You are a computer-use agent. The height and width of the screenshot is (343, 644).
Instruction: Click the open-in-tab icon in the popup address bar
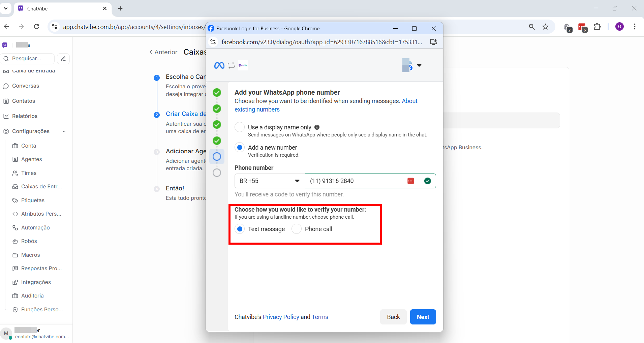pos(433,42)
